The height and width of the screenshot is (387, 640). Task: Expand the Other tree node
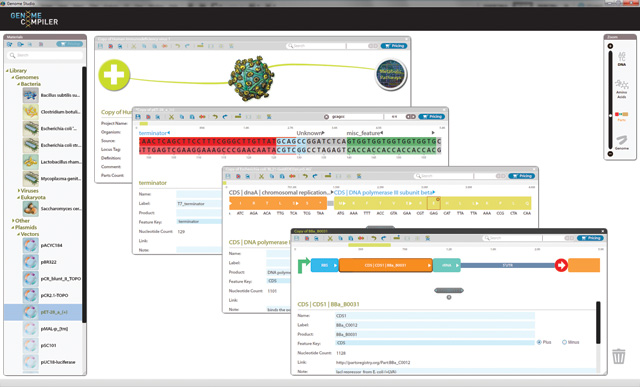[13, 220]
